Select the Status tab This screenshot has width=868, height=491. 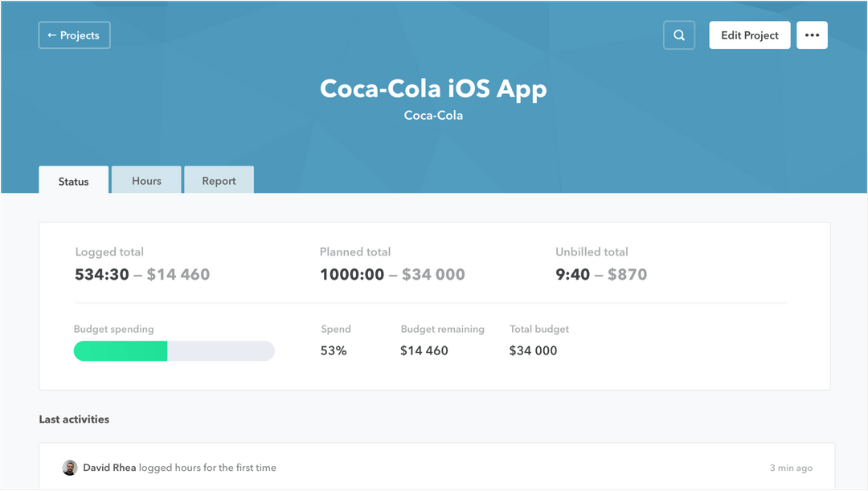coord(73,181)
